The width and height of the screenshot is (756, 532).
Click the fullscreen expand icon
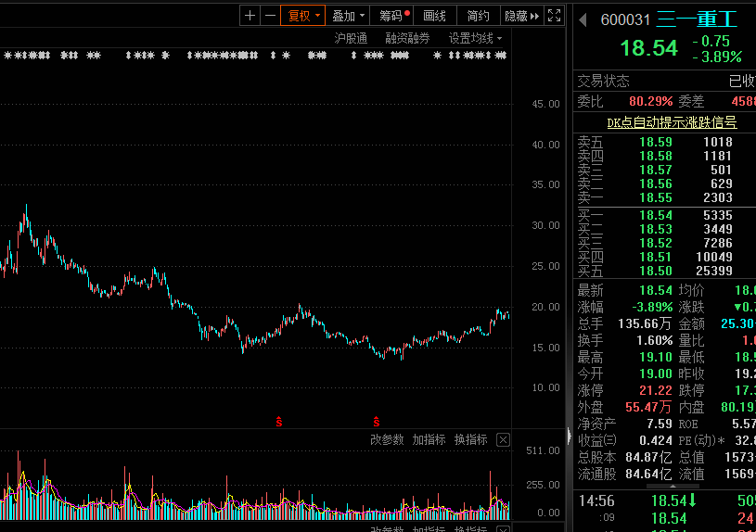[x=554, y=16]
